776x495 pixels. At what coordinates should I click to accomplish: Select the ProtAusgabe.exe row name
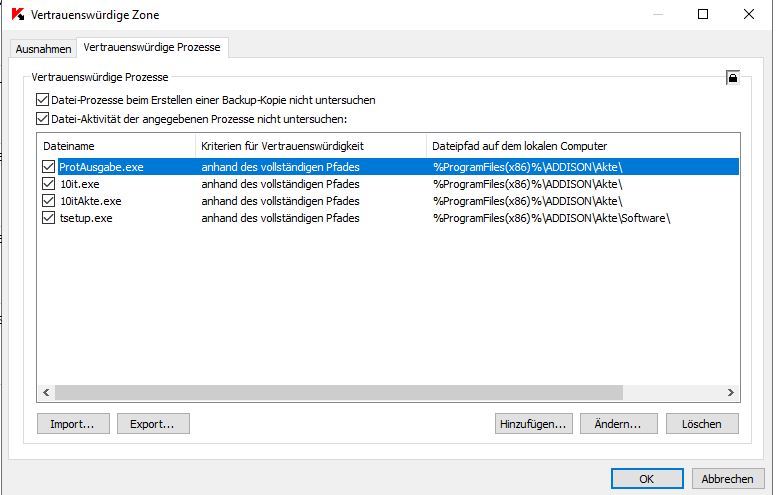click(101, 167)
